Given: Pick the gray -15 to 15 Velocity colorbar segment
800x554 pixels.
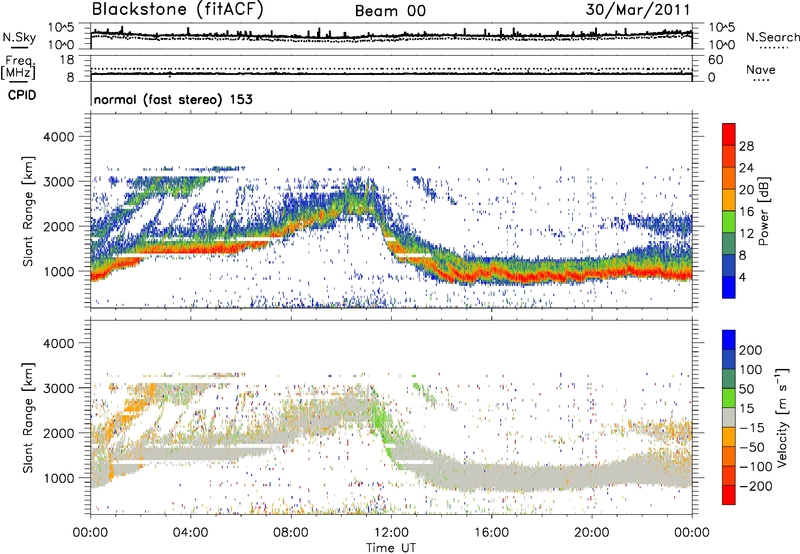Looking at the screenshot, I should [729, 417].
